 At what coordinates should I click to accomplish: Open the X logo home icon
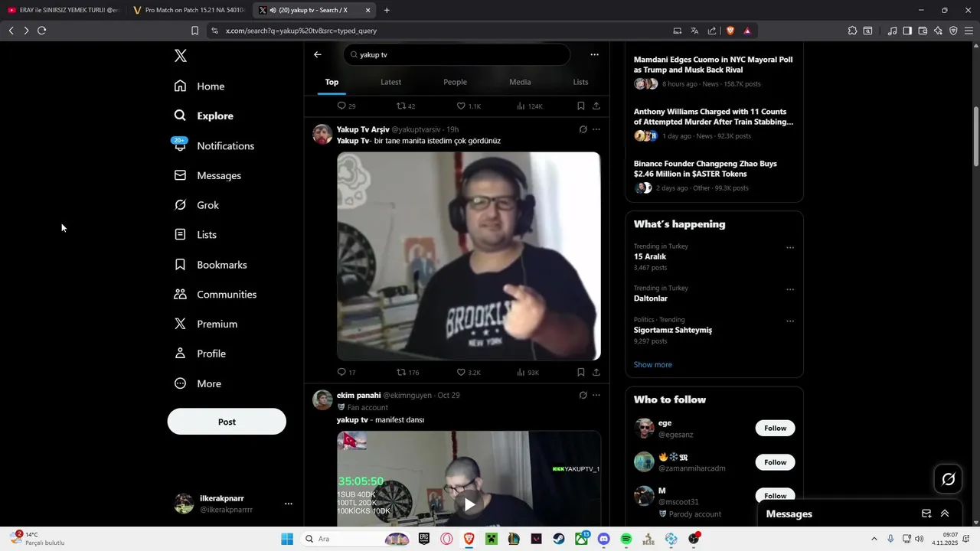pyautogui.click(x=180, y=56)
